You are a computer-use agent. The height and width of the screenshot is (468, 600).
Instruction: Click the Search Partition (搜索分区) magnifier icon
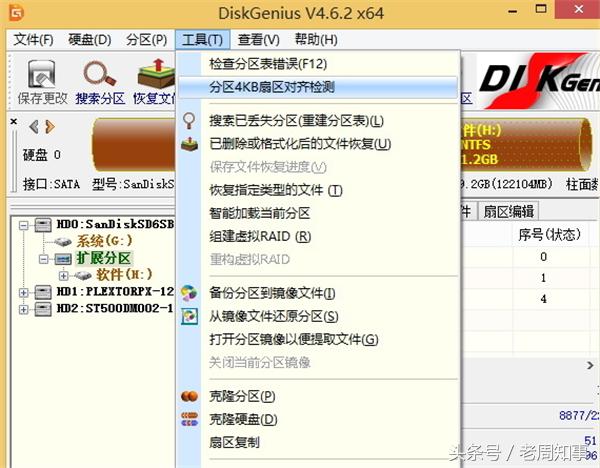pos(99,73)
